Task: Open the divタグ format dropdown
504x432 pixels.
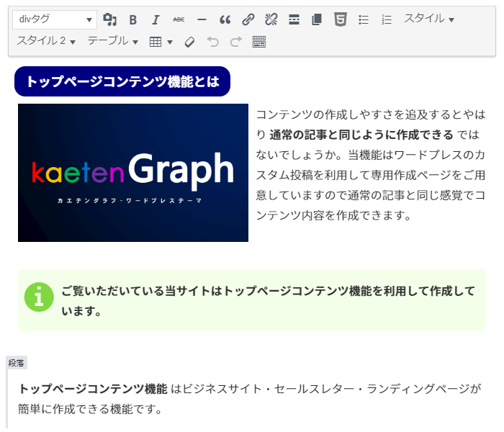Action: pyautogui.click(x=55, y=19)
